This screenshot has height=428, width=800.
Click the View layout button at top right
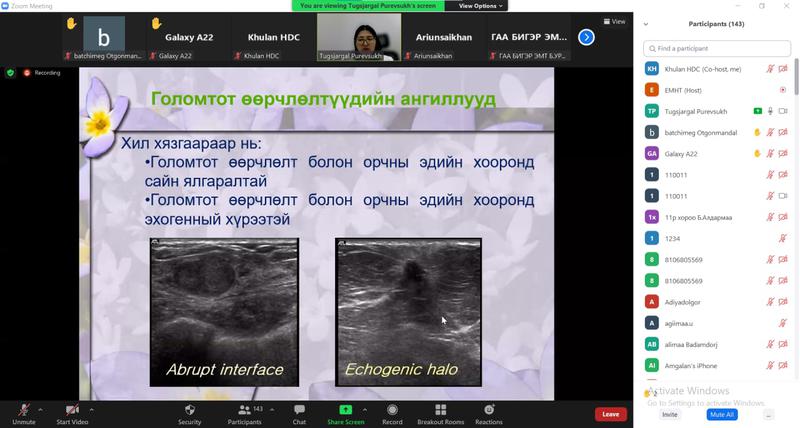click(614, 21)
